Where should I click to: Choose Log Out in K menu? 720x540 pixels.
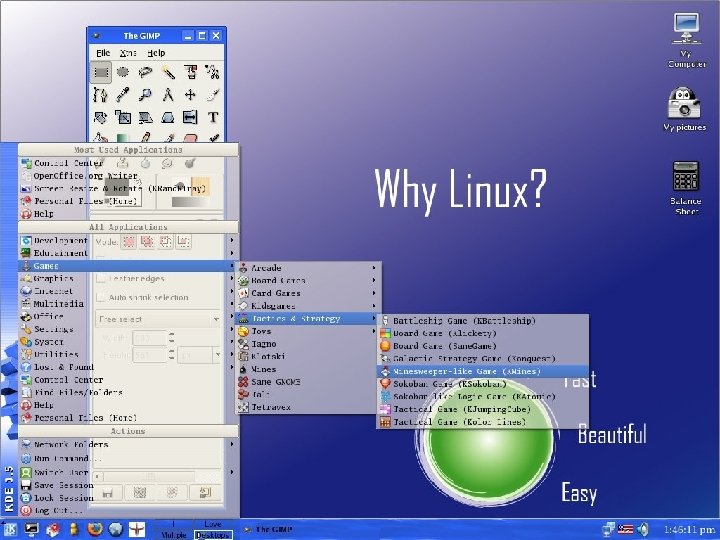tap(128, 510)
